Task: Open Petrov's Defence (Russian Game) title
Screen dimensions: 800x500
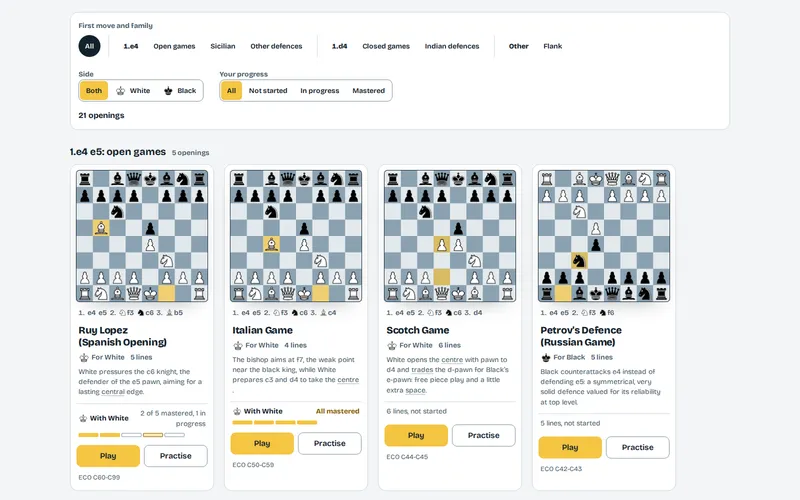Action: pos(581,336)
